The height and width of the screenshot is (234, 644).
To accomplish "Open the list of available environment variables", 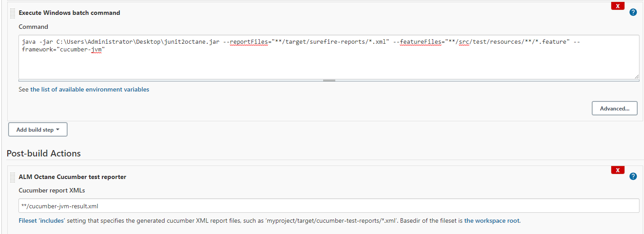I will [90, 89].
